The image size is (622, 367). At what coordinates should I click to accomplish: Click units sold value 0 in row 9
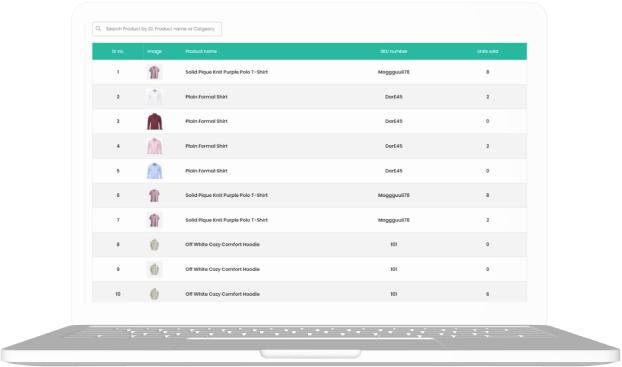pyautogui.click(x=488, y=269)
